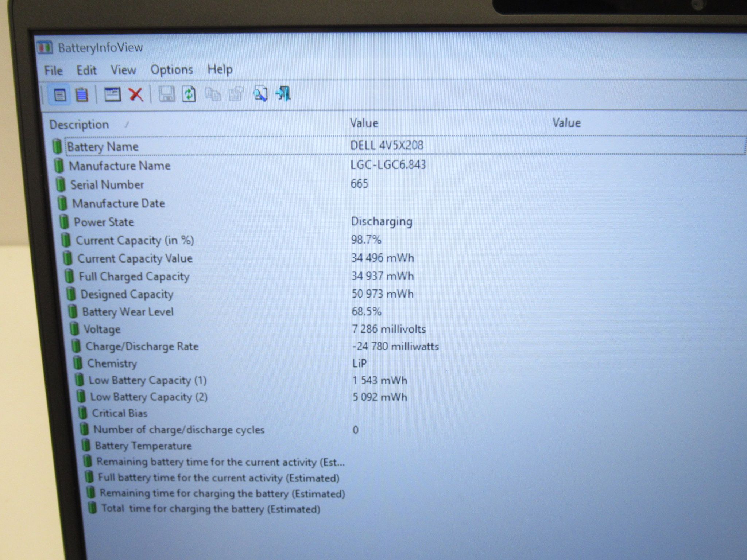Select the Manufacture Name row
Viewport: 747px width, 560px height.
coord(400,166)
